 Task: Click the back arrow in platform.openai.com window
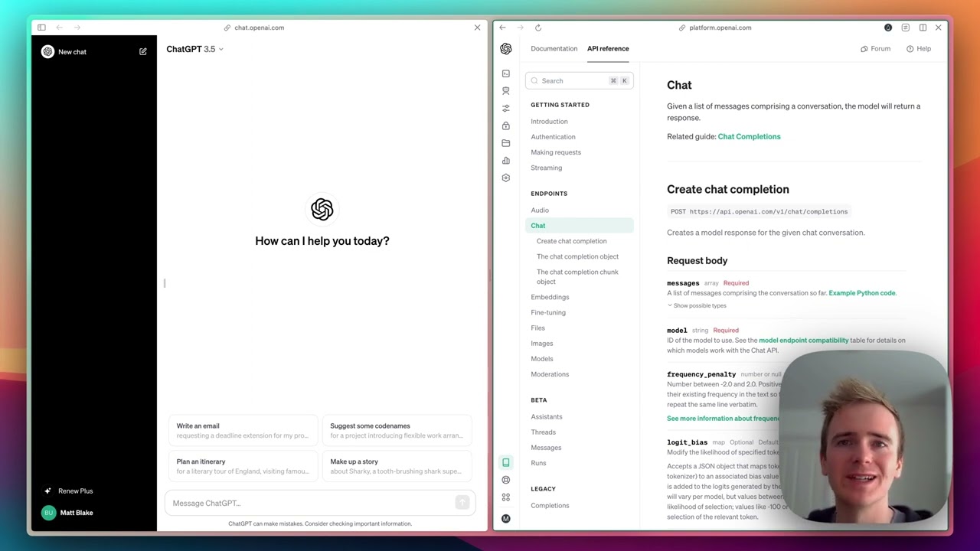click(x=502, y=28)
